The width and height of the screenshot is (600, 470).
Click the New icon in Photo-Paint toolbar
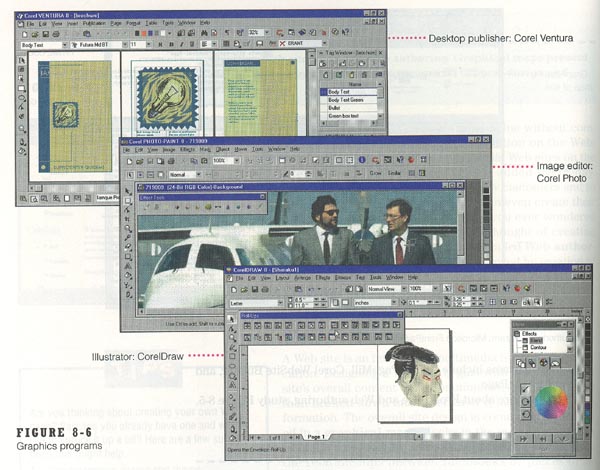coord(130,162)
